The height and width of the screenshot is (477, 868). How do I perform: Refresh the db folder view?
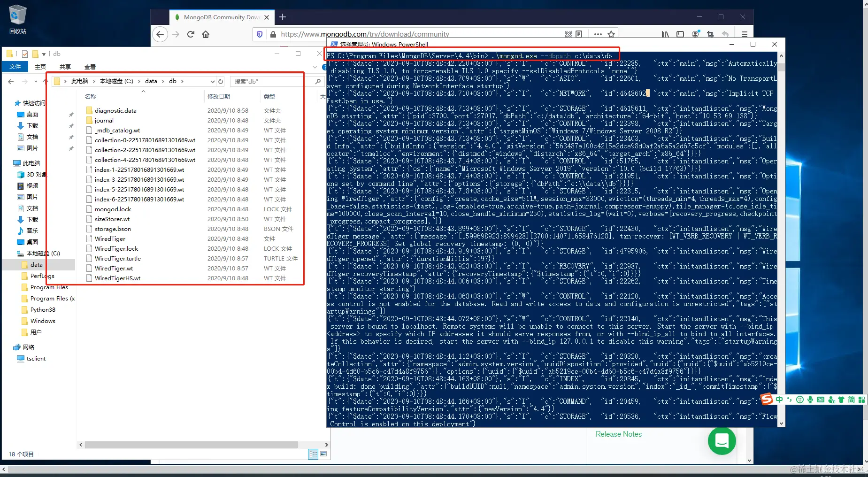[x=221, y=82]
